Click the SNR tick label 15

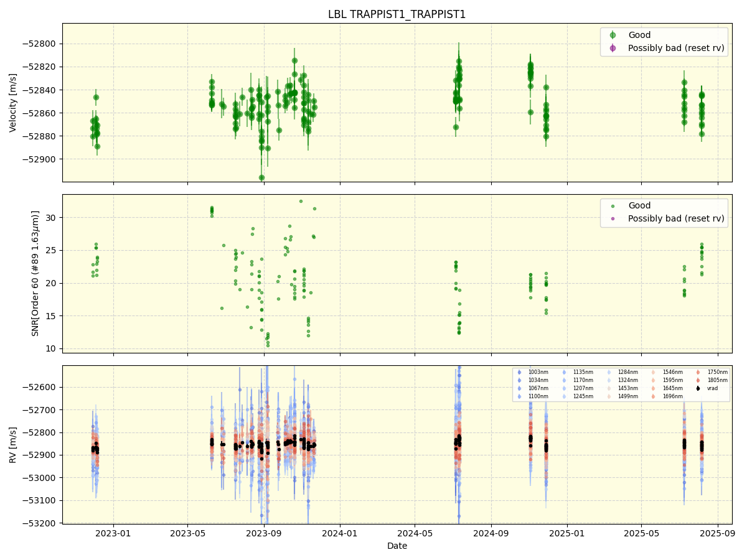point(52,315)
